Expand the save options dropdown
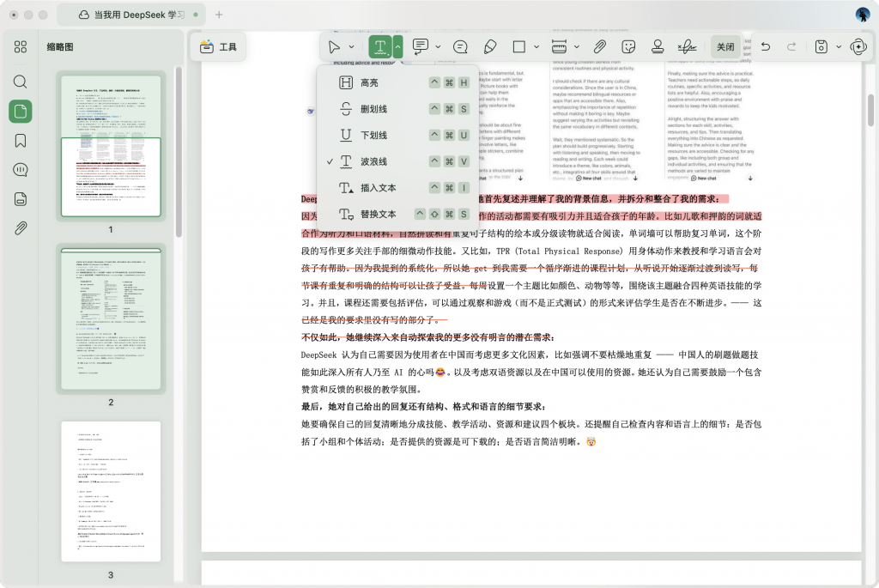 click(839, 47)
